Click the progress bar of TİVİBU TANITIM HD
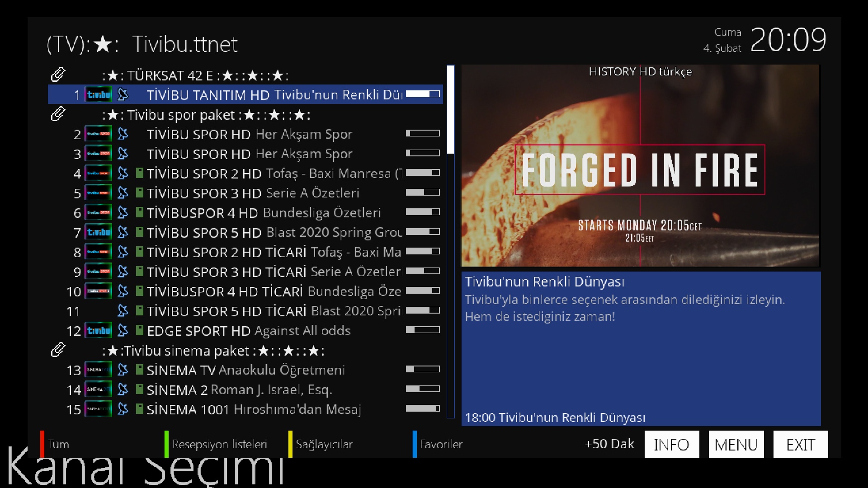868x488 pixels. 423,94
